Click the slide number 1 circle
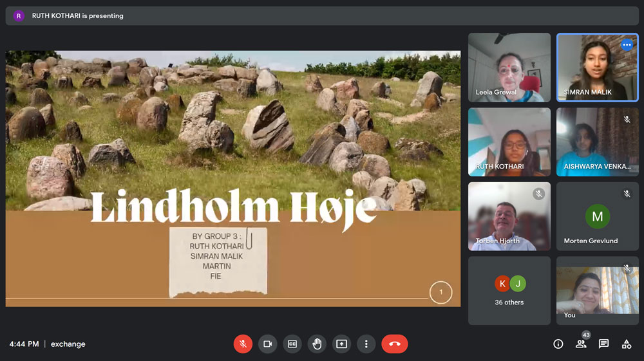 [x=440, y=292]
